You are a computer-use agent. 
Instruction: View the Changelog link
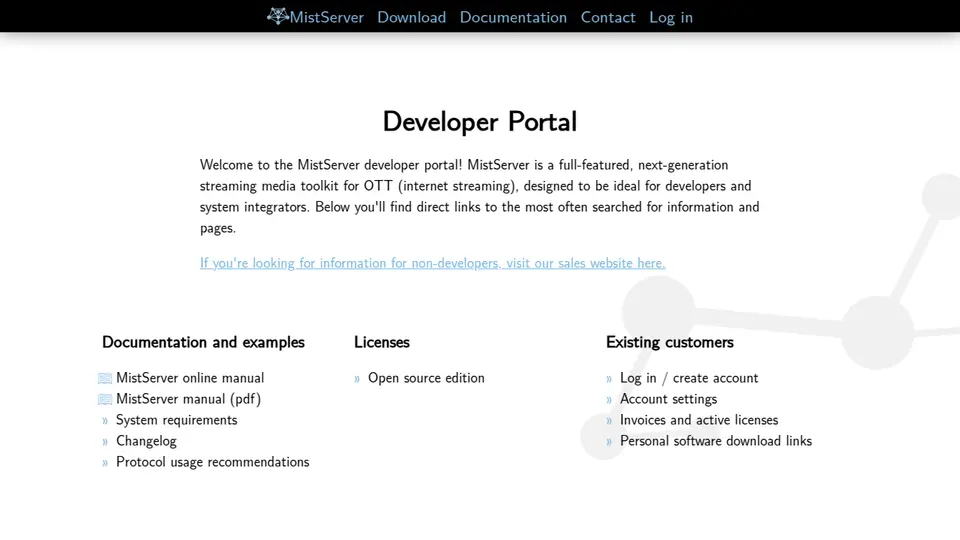click(146, 441)
